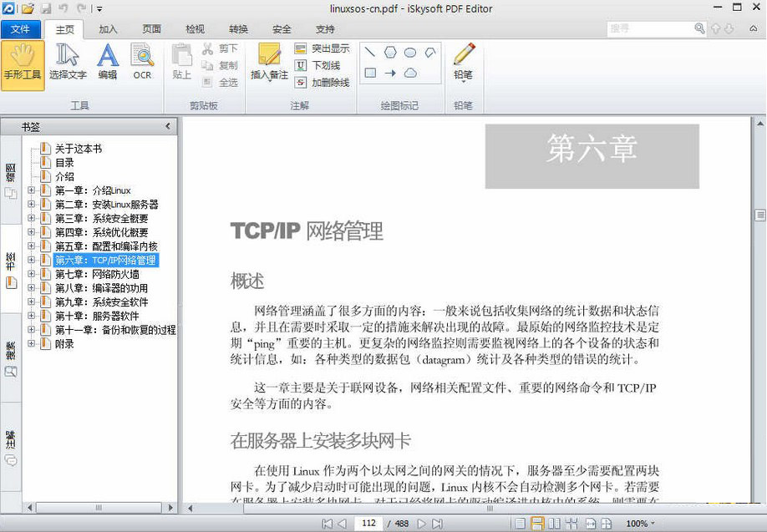767x532 pixels.
Task: Open the 100% zoom level dropdown
Action: (x=642, y=524)
